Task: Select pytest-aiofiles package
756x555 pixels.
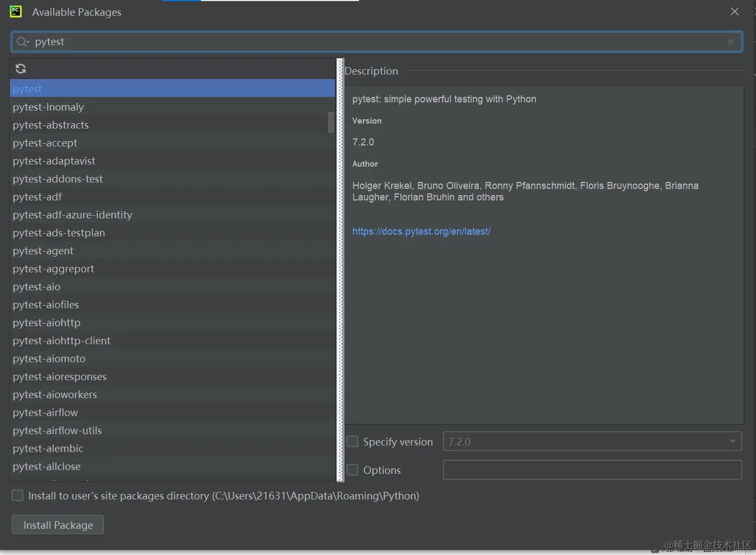Action: (172, 304)
